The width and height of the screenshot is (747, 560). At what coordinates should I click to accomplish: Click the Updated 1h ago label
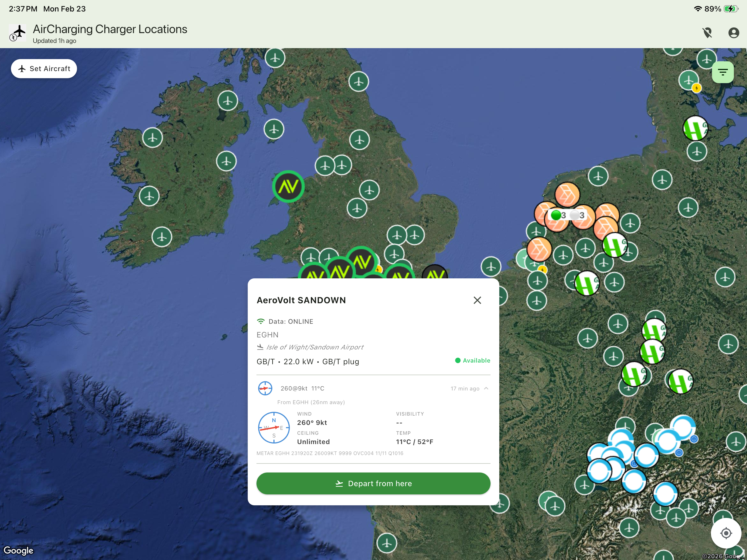tap(54, 41)
